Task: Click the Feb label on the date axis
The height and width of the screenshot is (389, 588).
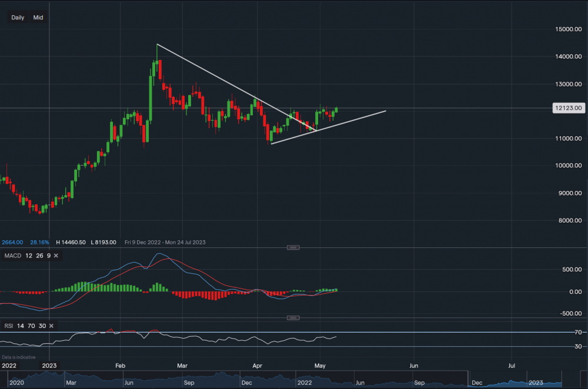Action: pyautogui.click(x=121, y=365)
